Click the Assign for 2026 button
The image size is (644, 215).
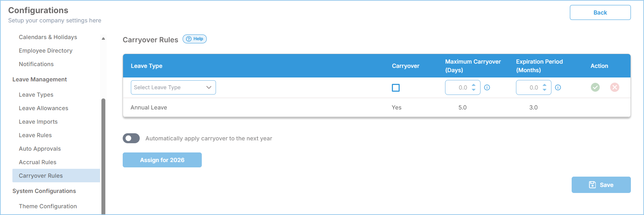(162, 160)
